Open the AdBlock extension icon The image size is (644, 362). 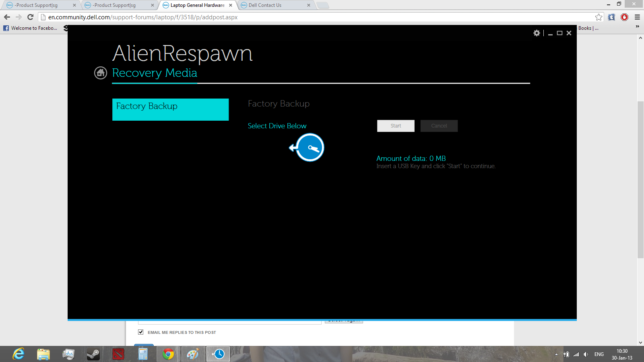click(x=624, y=17)
